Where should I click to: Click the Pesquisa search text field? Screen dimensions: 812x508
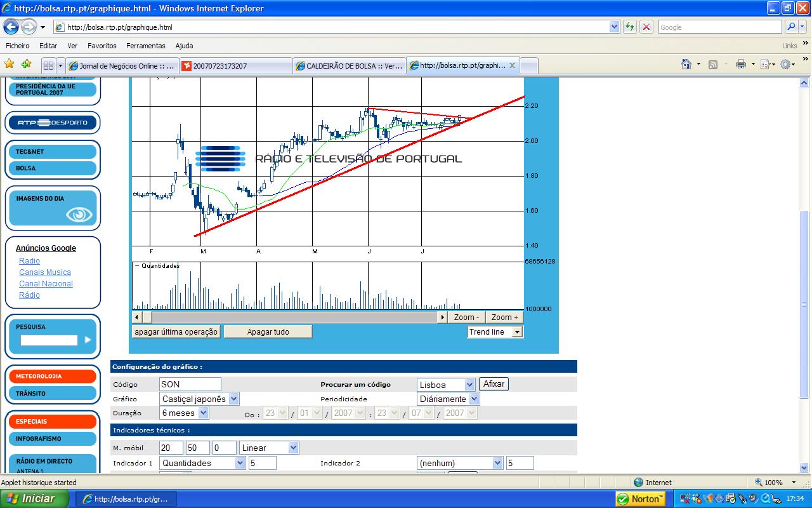49,340
